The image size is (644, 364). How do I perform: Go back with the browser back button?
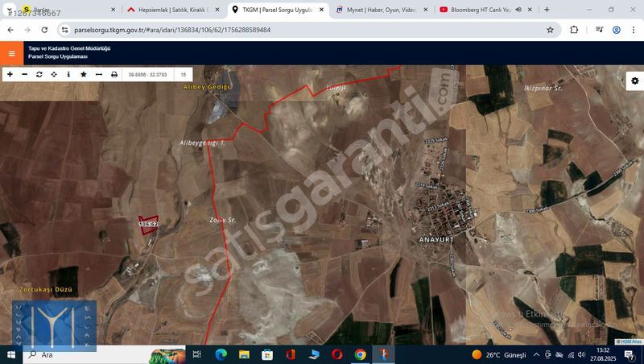(x=10, y=30)
